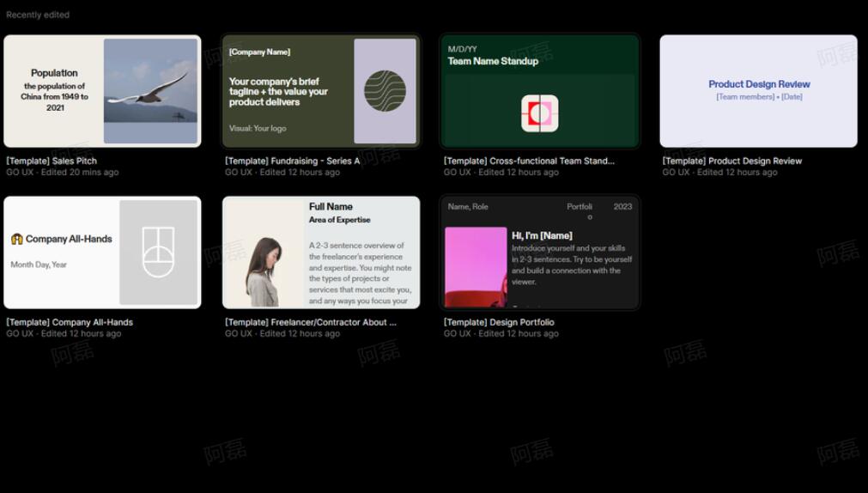The height and width of the screenshot is (493, 868).
Task: Click the emoji beside the Company All-Hands heading
Action: (16, 239)
